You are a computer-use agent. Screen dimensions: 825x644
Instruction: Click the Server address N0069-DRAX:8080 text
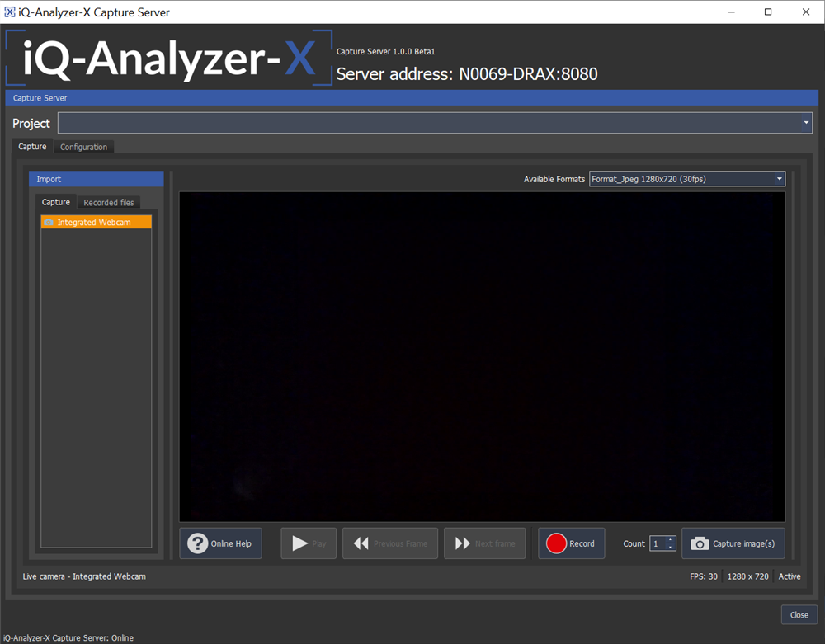(467, 74)
